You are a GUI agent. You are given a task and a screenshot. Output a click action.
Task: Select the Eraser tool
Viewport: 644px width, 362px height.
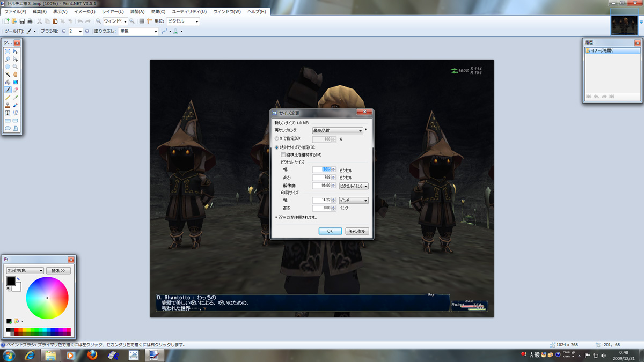16,90
